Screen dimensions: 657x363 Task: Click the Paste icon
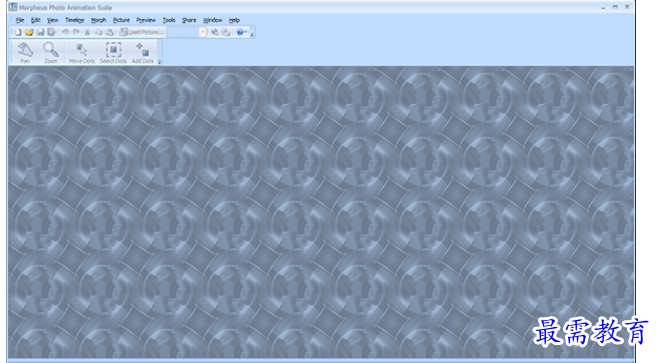[109, 32]
